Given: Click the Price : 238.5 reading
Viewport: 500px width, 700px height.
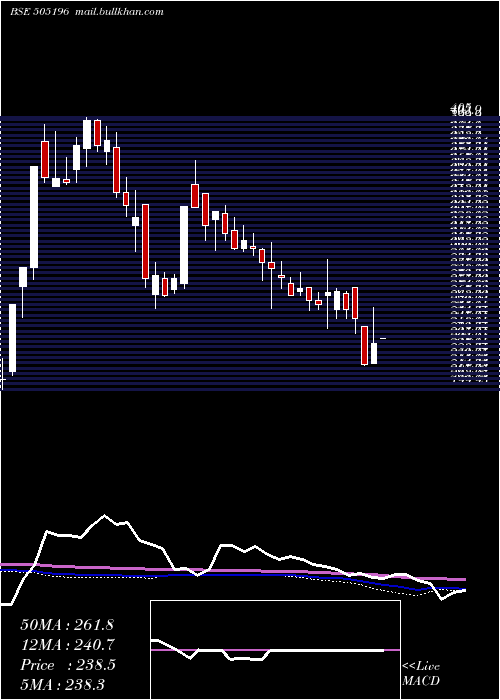Looking at the screenshot, I should [x=68, y=665].
